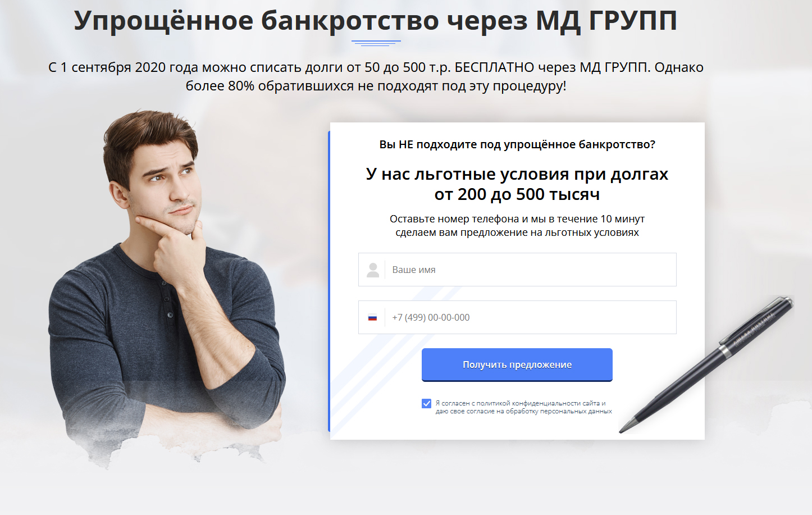The width and height of the screenshot is (812, 515).
Task: Click the black pen image
Action: click(x=708, y=364)
